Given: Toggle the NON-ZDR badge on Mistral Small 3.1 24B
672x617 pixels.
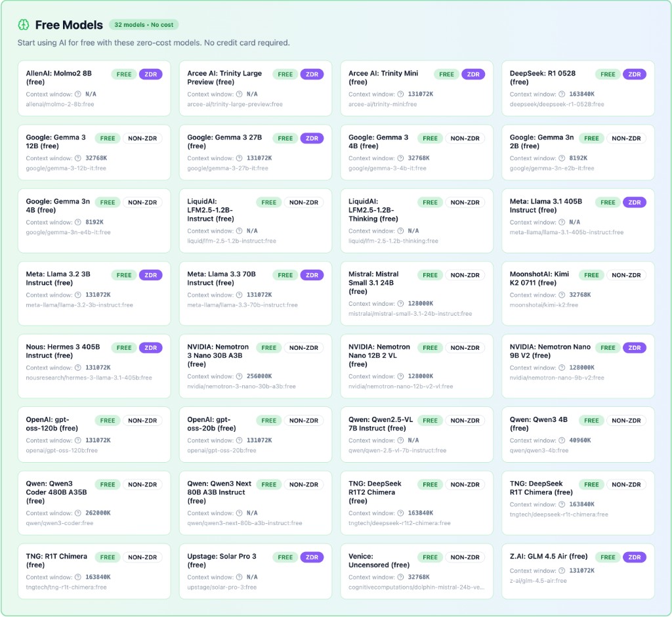Looking at the screenshot, I should (465, 274).
